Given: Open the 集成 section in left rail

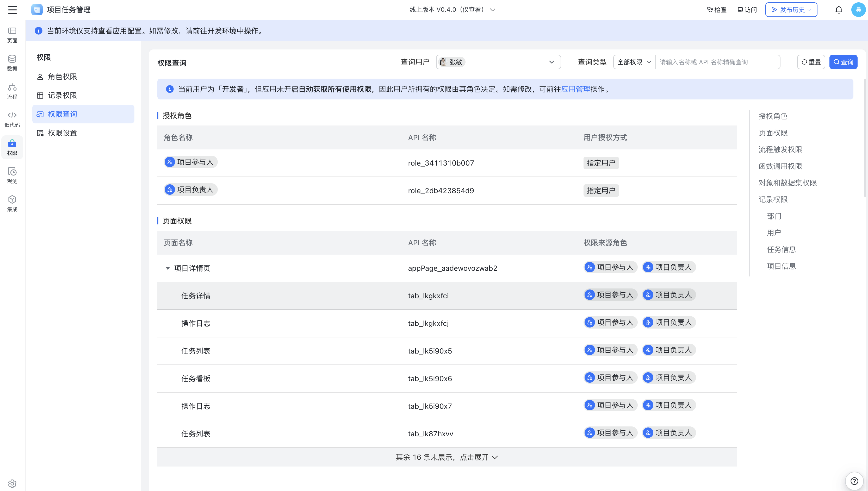Looking at the screenshot, I should click(12, 204).
